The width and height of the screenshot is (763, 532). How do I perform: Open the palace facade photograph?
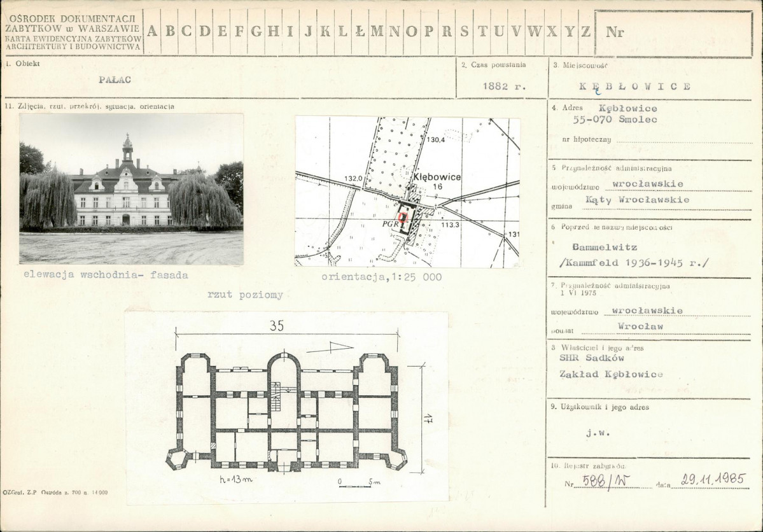tap(131, 190)
